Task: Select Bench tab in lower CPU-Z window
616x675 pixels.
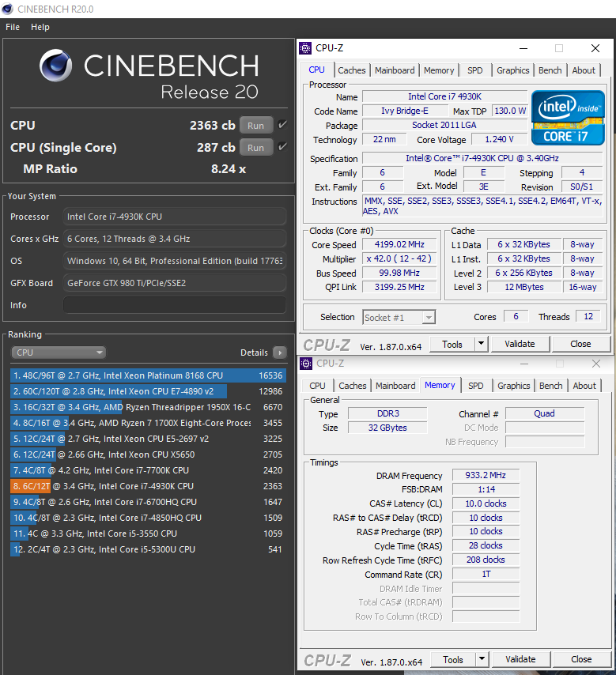Action: [x=551, y=386]
